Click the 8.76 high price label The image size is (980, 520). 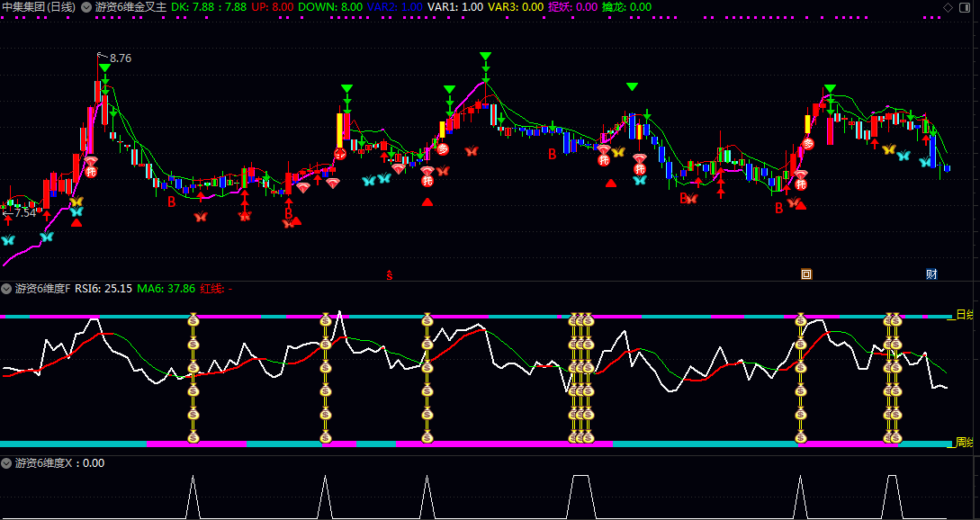pyautogui.click(x=120, y=58)
